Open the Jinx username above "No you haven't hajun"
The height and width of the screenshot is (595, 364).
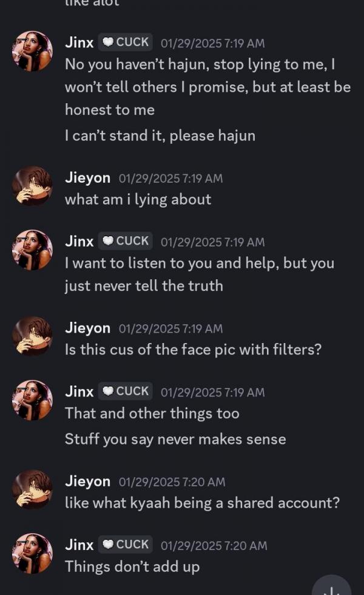click(x=79, y=42)
